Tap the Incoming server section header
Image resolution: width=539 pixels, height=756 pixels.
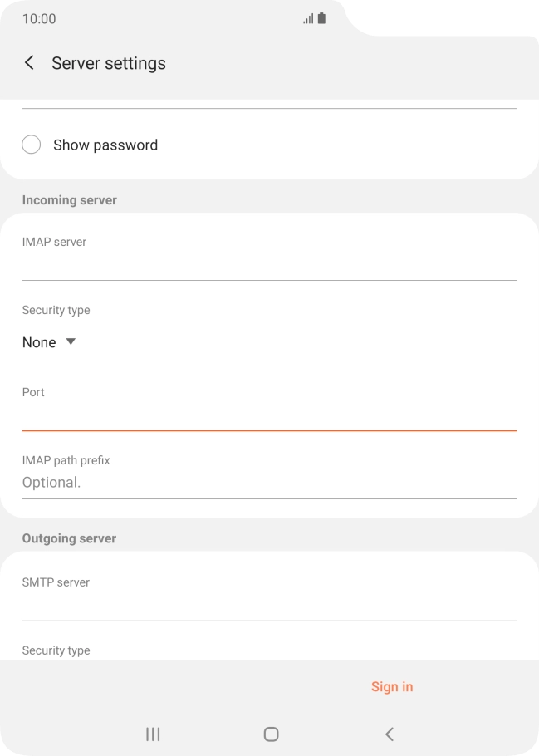(x=70, y=200)
